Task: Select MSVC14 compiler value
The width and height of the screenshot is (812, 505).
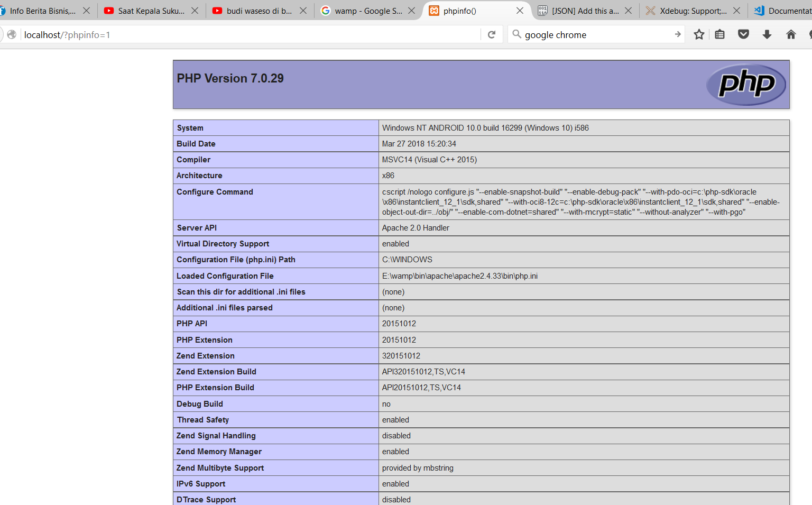Action: [x=429, y=160]
